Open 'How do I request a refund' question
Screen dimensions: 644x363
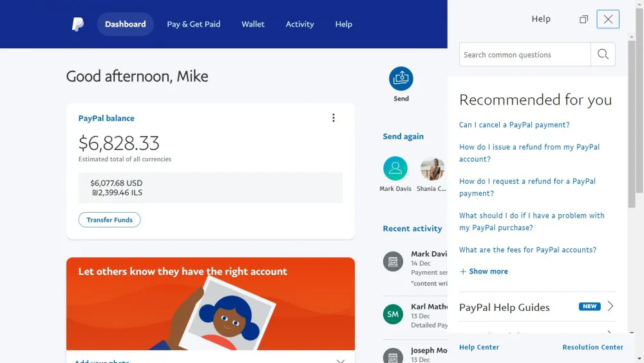[527, 187]
